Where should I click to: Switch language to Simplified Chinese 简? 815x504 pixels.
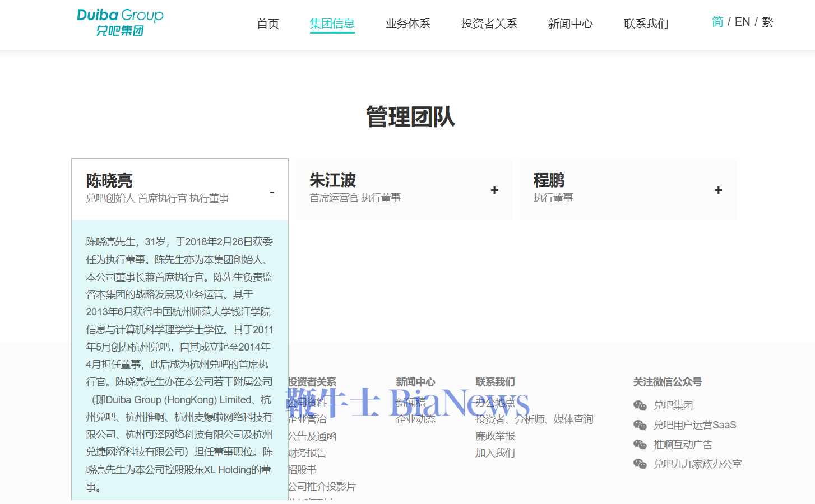tap(717, 22)
